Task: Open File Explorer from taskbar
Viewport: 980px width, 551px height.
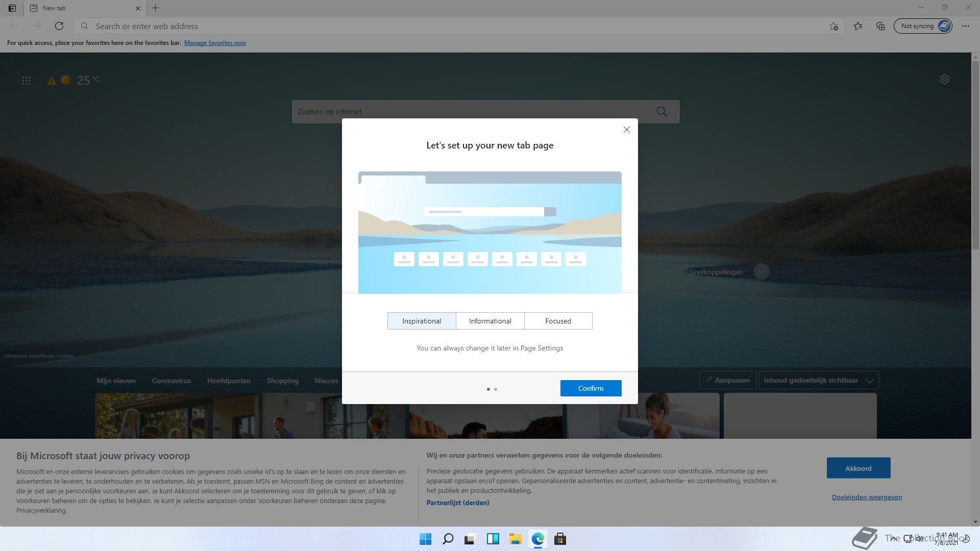Action: pyautogui.click(x=515, y=539)
